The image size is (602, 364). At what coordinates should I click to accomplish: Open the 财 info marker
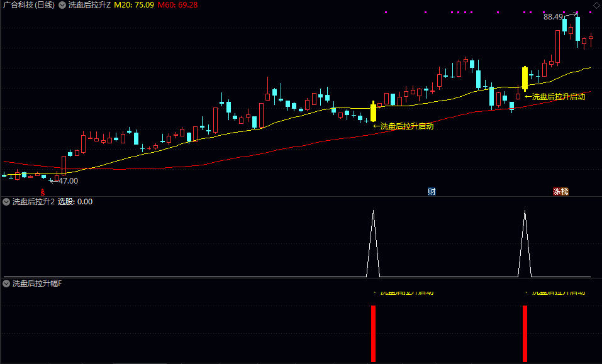pos(432,191)
